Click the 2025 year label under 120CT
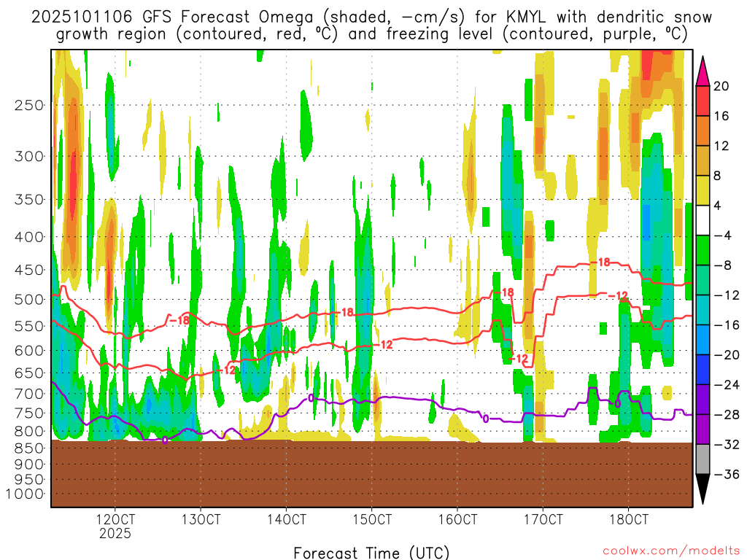747x560 pixels. [115, 533]
